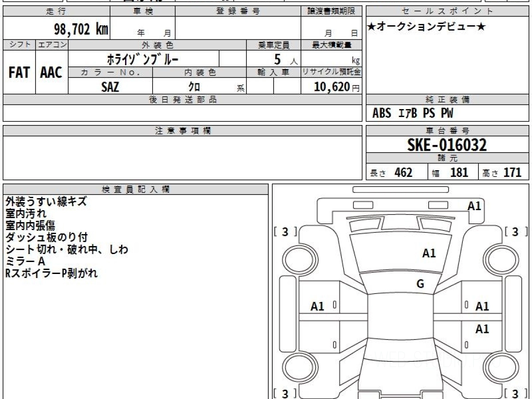Click the 車検 header cell

click(143, 12)
